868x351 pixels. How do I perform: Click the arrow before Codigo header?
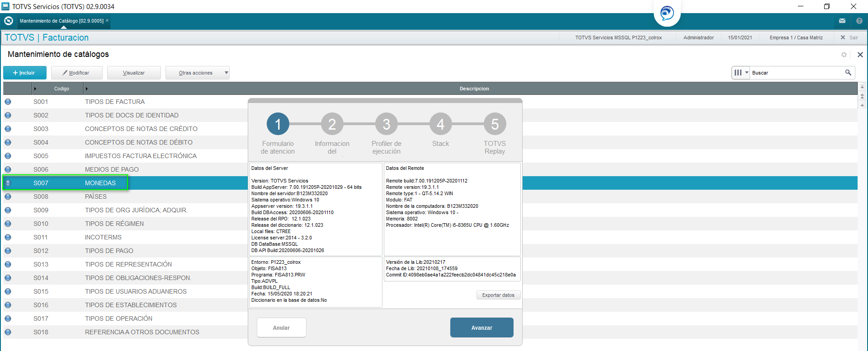35,89
